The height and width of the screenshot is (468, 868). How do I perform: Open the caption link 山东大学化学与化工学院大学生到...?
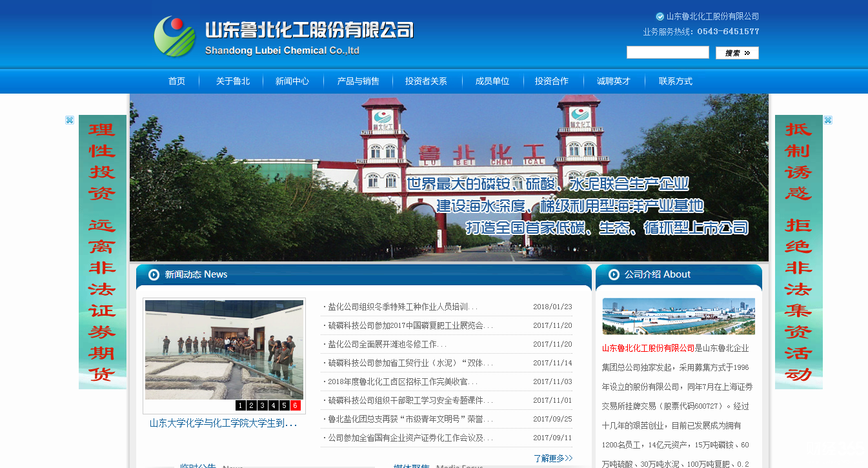(223, 423)
